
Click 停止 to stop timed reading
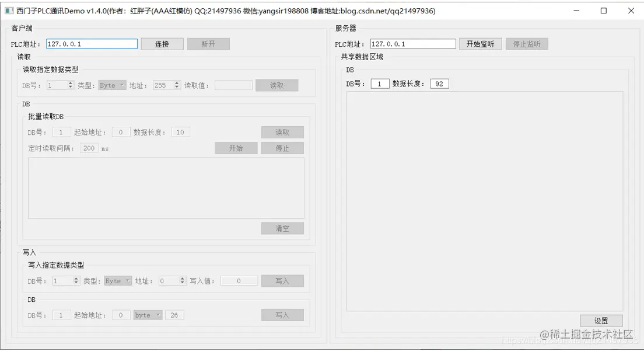(x=282, y=148)
